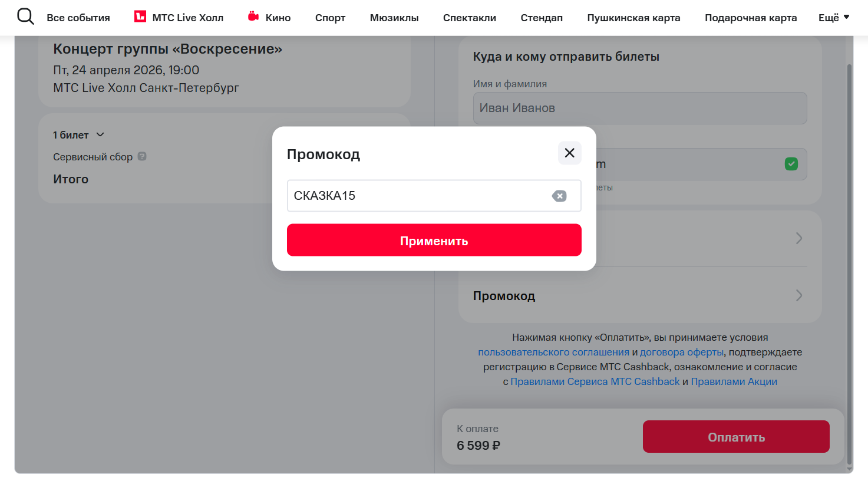Clear the promo code with the x icon
The image size is (868, 484).
click(559, 196)
